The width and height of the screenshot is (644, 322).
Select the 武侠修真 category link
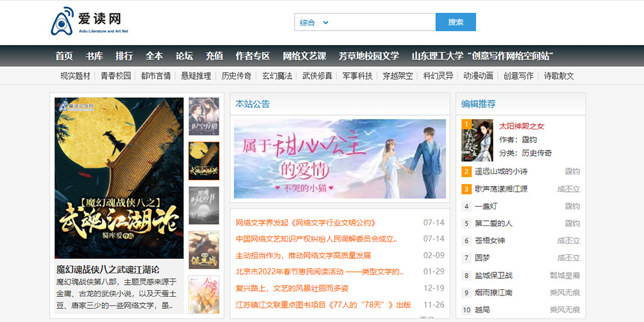point(317,76)
